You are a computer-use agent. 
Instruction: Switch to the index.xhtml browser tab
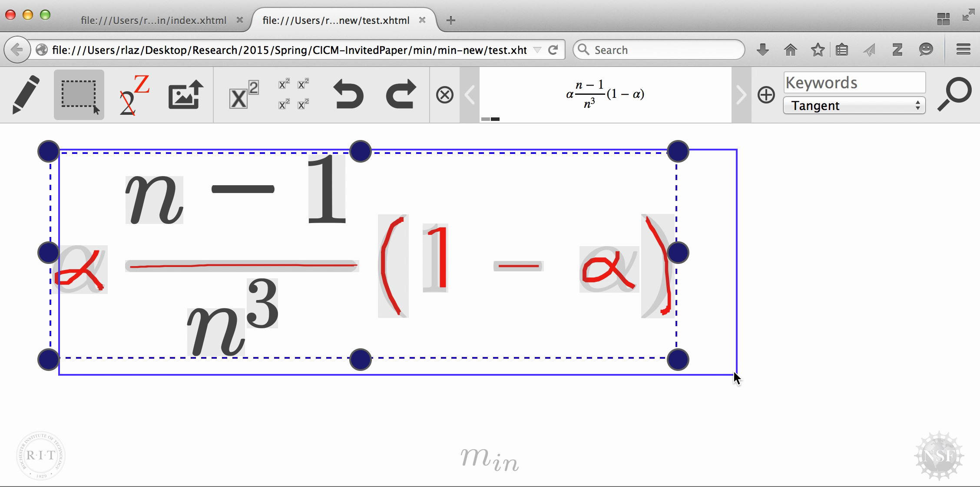(x=153, y=20)
